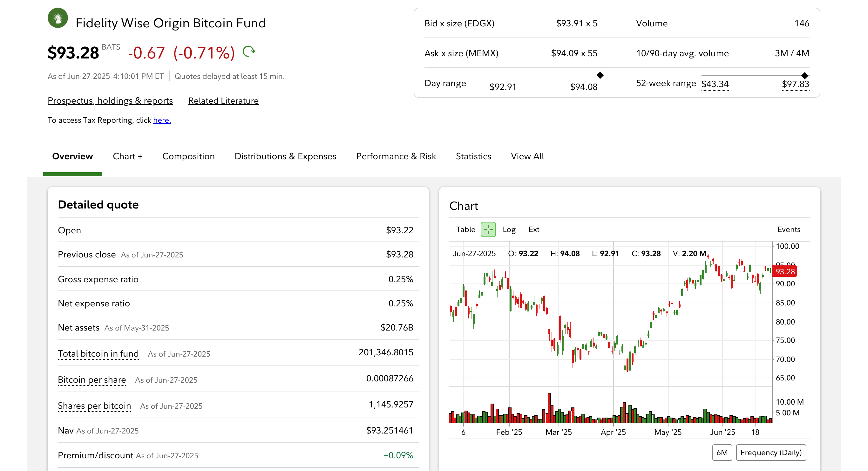
Task: Click the Net expense ratio 0.25% value
Action: pos(401,303)
